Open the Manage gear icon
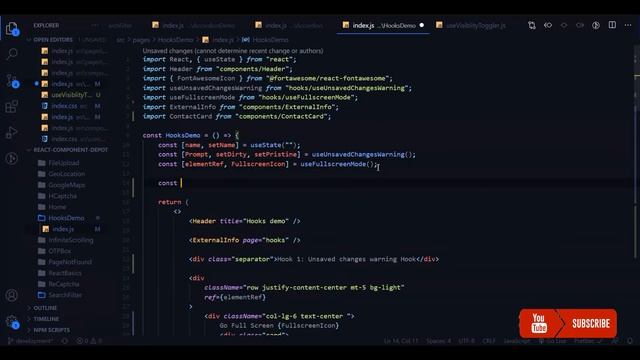Image resolution: width=640 pixels, height=360 pixels. [12, 322]
